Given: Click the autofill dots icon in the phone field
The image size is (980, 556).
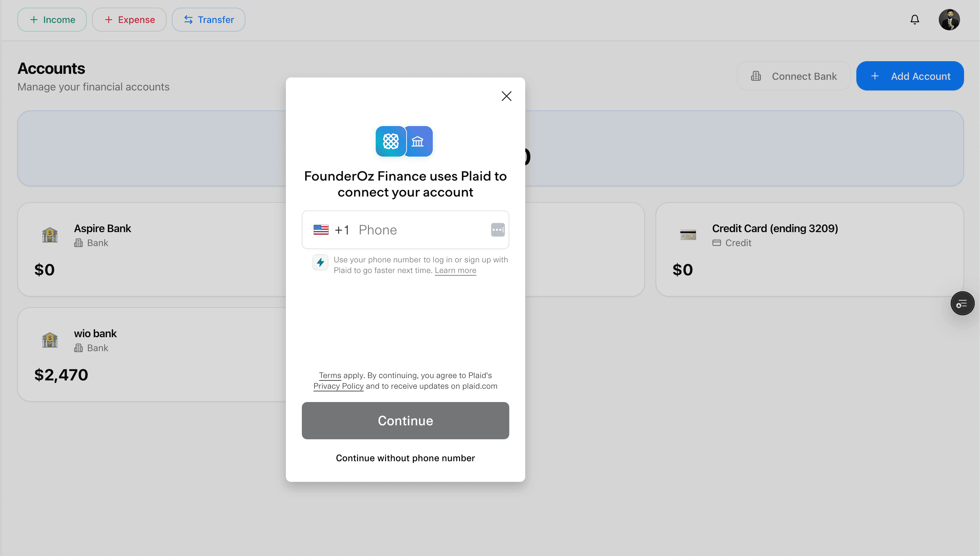Looking at the screenshot, I should pos(497,229).
